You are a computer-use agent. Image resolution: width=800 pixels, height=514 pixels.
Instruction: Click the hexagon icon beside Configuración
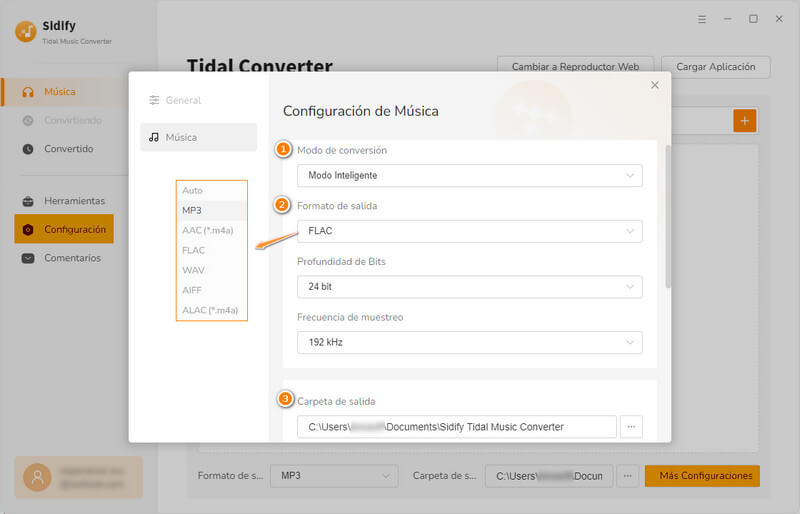tap(28, 230)
